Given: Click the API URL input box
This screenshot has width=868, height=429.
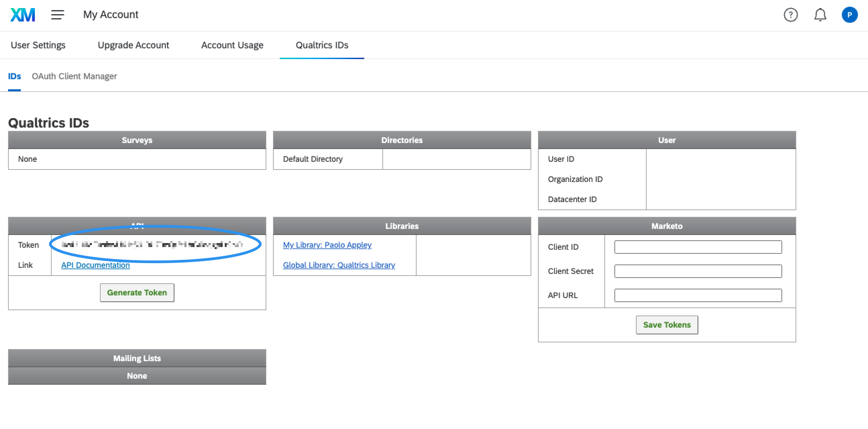Looking at the screenshot, I should pyautogui.click(x=698, y=295).
